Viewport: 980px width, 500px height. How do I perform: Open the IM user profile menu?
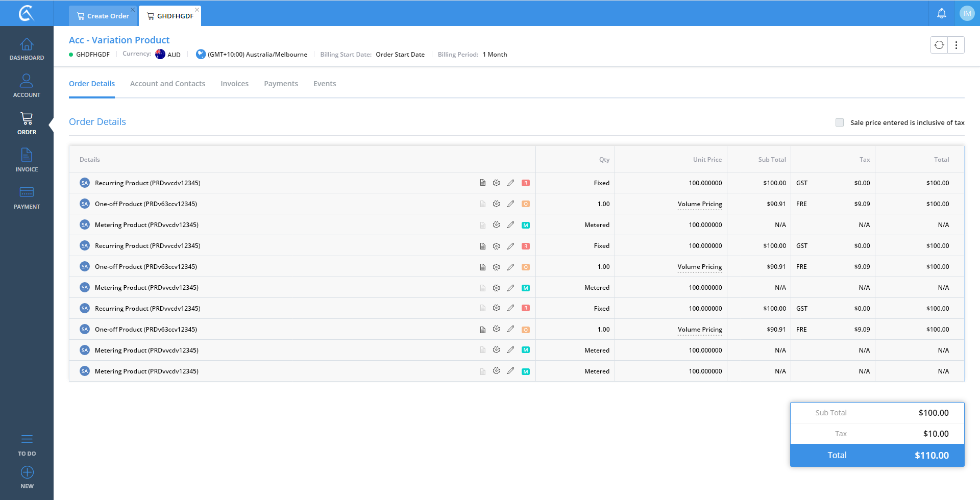(x=967, y=14)
